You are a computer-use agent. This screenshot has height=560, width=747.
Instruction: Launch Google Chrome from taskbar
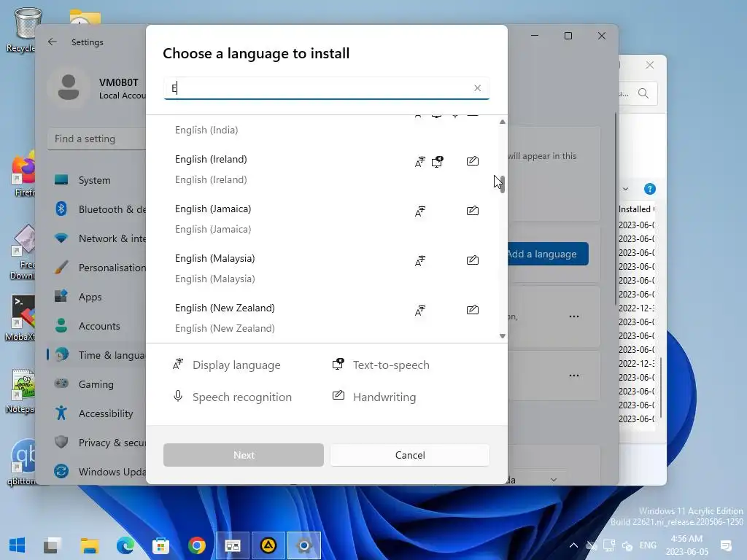197,545
